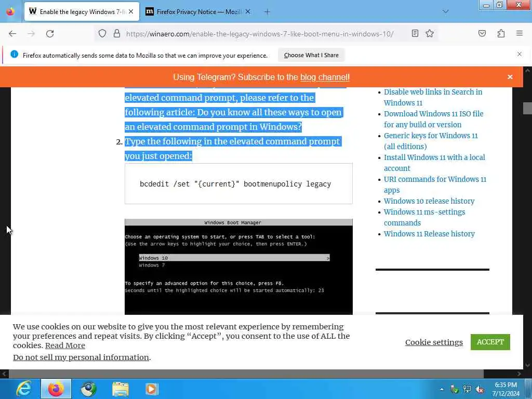Launch Internet Explorer from taskbar
The height and width of the screenshot is (399, 532).
pos(23,389)
